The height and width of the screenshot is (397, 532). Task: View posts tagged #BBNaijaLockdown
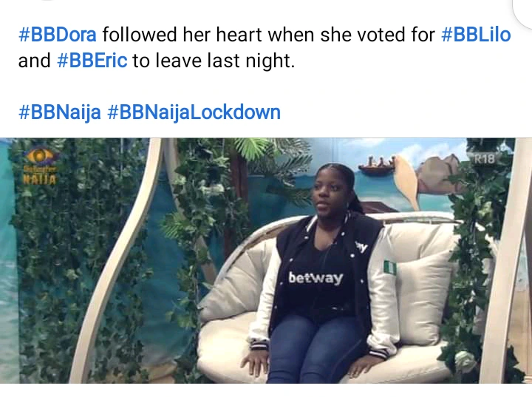[194, 112]
